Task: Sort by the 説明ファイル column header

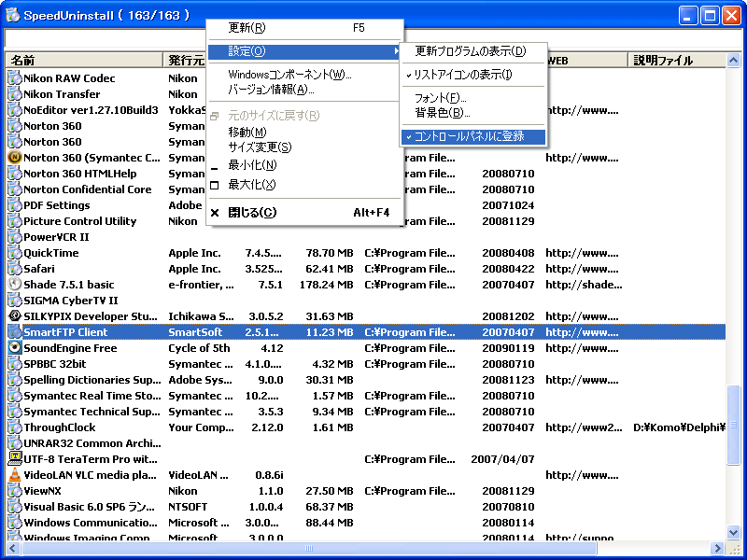Action: click(677, 61)
